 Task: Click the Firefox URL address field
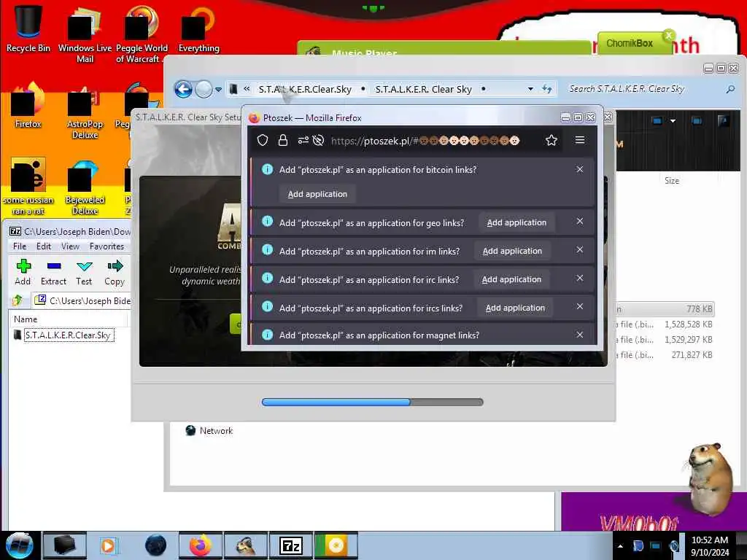pos(425,141)
